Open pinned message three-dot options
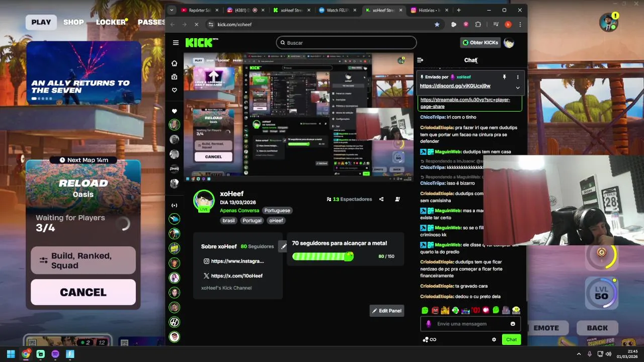Image resolution: width=644 pixels, height=362 pixels. point(517,77)
